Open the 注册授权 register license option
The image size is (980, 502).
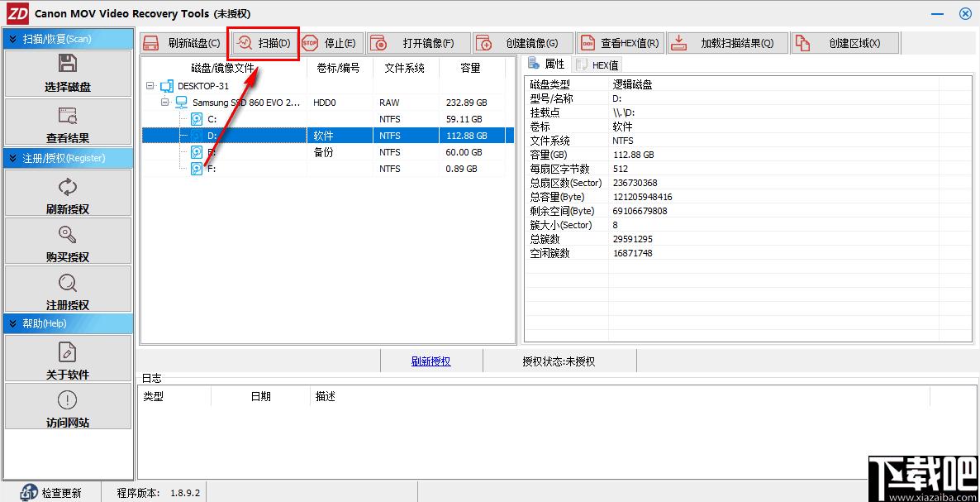point(68,289)
